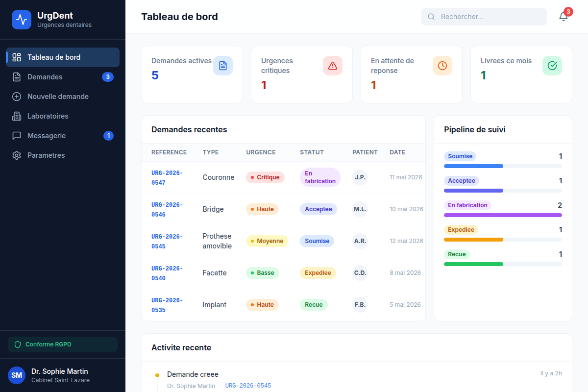
Task: Open the Demandes menu item
Action: coord(63,77)
